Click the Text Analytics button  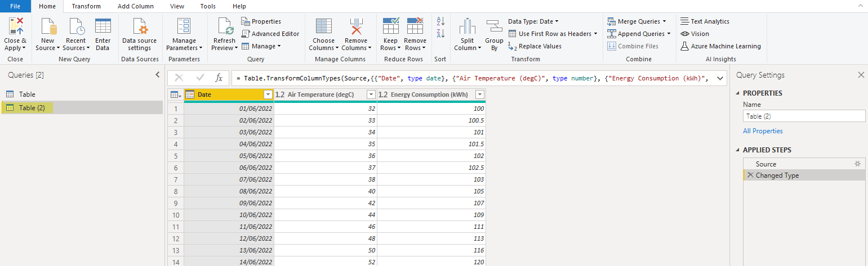[x=705, y=21]
